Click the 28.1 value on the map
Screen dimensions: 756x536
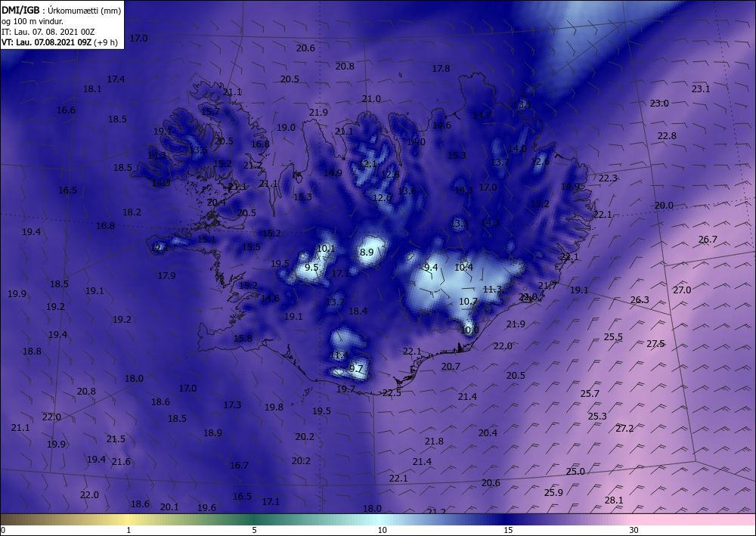(x=614, y=500)
